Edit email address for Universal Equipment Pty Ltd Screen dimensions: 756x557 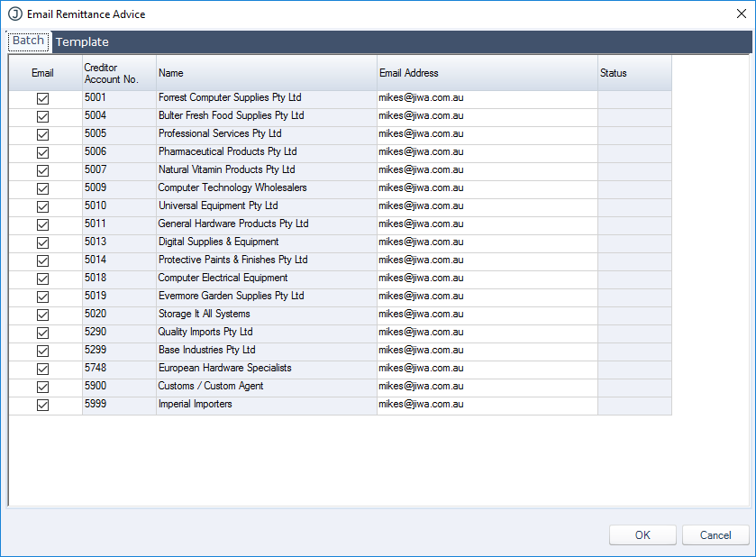click(x=487, y=206)
